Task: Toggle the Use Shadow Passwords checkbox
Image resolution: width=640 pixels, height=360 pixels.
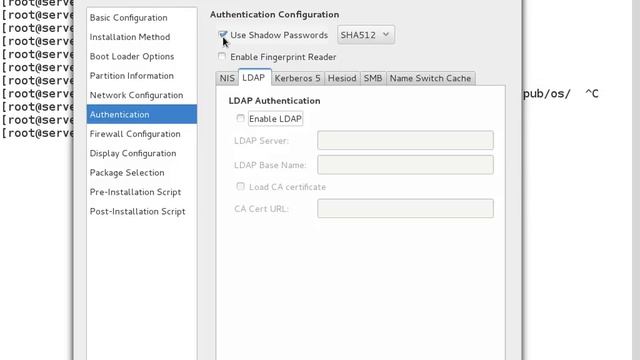Action: click(x=222, y=35)
